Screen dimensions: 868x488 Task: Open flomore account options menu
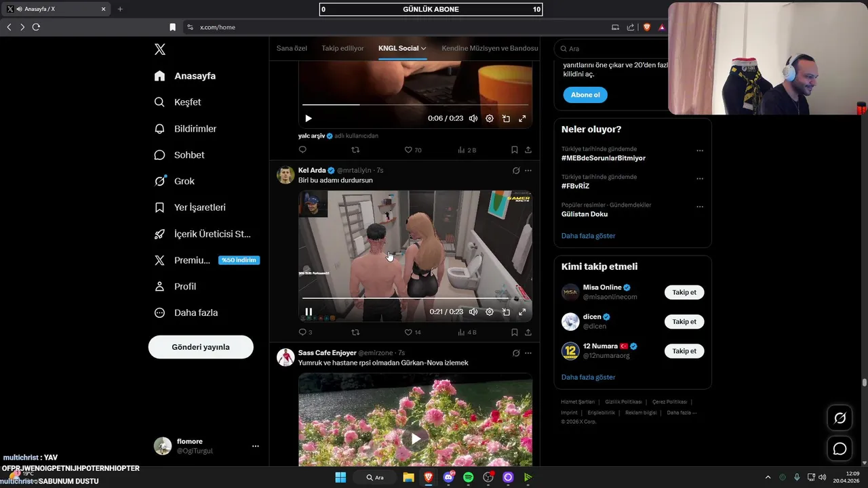pyautogui.click(x=256, y=446)
